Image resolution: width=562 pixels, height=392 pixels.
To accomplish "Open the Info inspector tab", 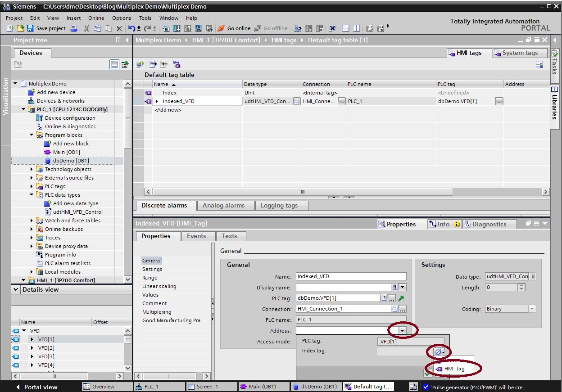I will [x=444, y=224].
